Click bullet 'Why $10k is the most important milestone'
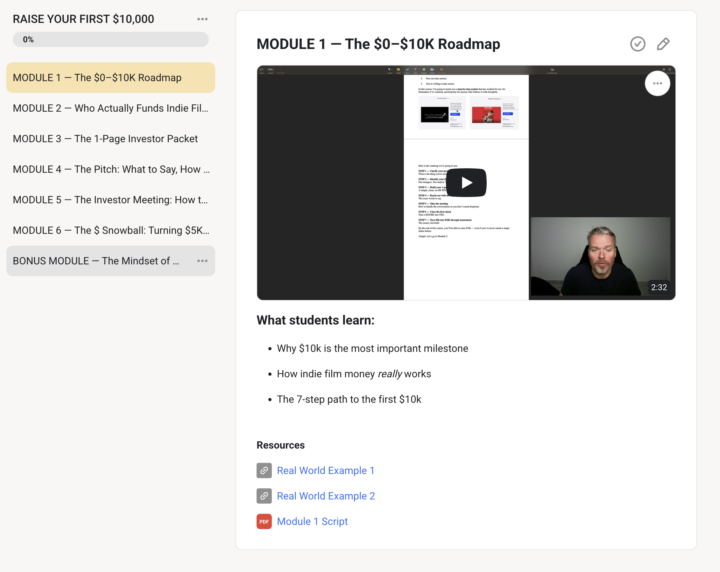The image size is (720, 572). [x=372, y=348]
